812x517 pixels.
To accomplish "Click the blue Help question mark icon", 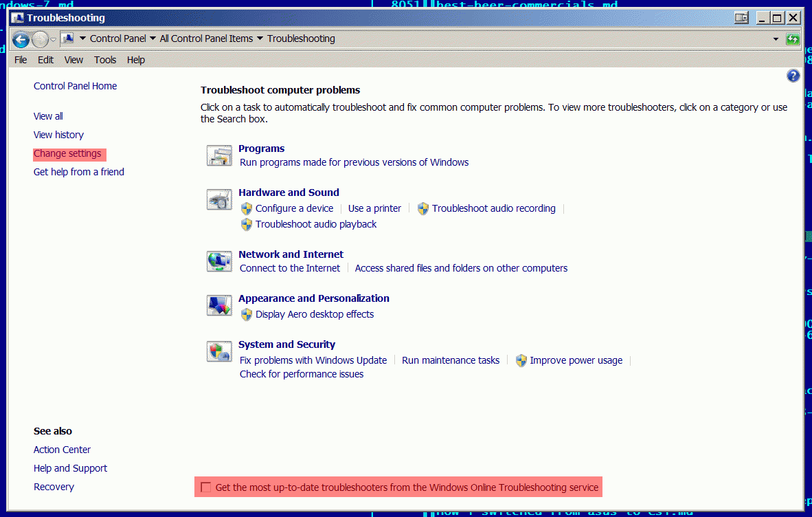I will 793,76.
